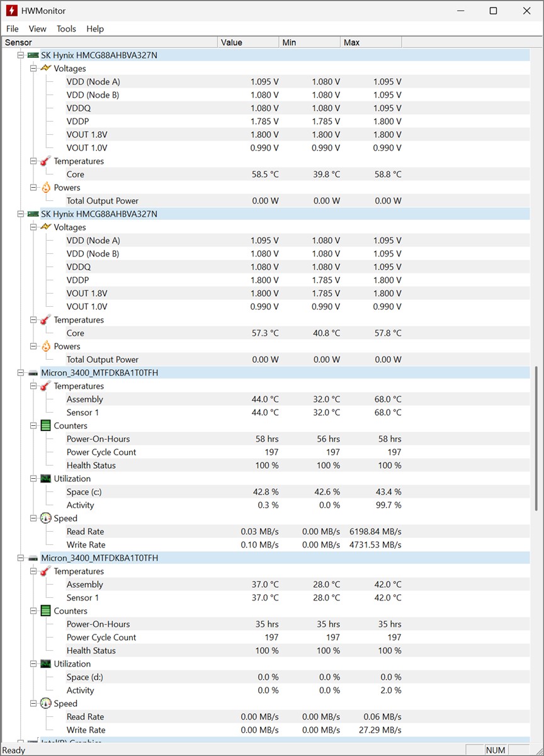The width and height of the screenshot is (544, 756).
Task: Click the green Counters icon under first Micron
Action: coord(46,426)
